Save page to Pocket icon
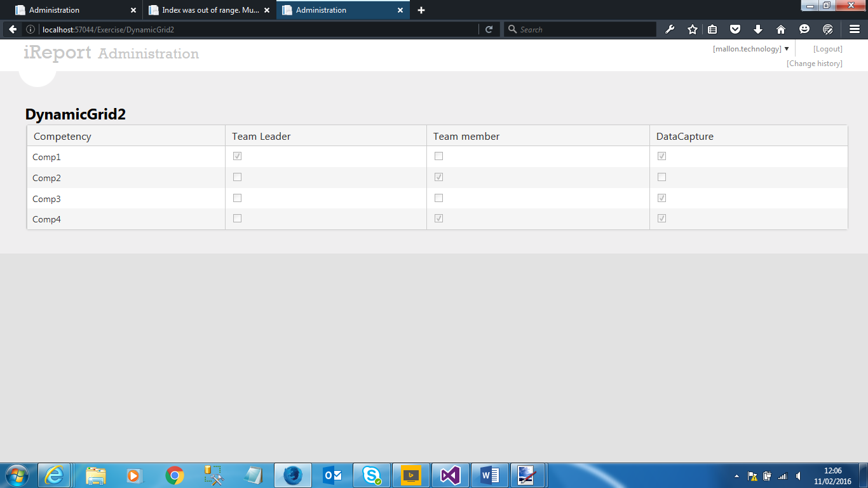The image size is (868, 488). click(x=735, y=29)
